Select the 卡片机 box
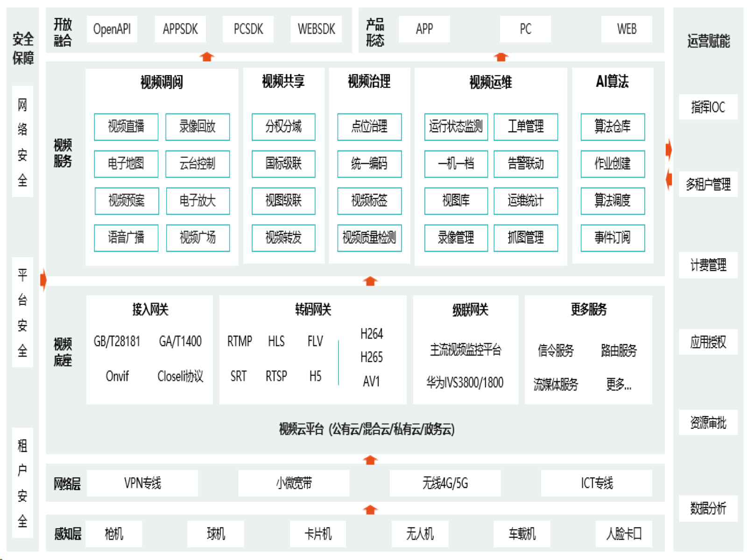The height and width of the screenshot is (560, 747). 318,534
